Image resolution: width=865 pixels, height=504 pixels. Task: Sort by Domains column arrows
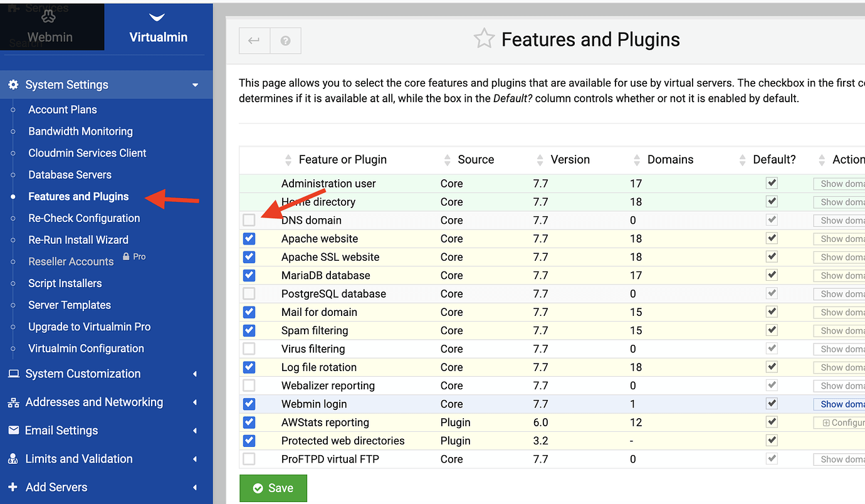pyautogui.click(x=637, y=160)
